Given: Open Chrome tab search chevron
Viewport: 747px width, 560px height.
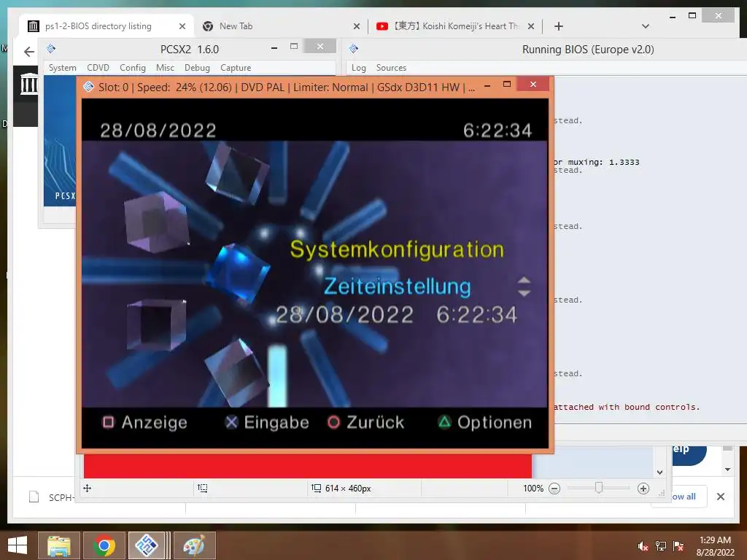Looking at the screenshot, I should [646, 26].
